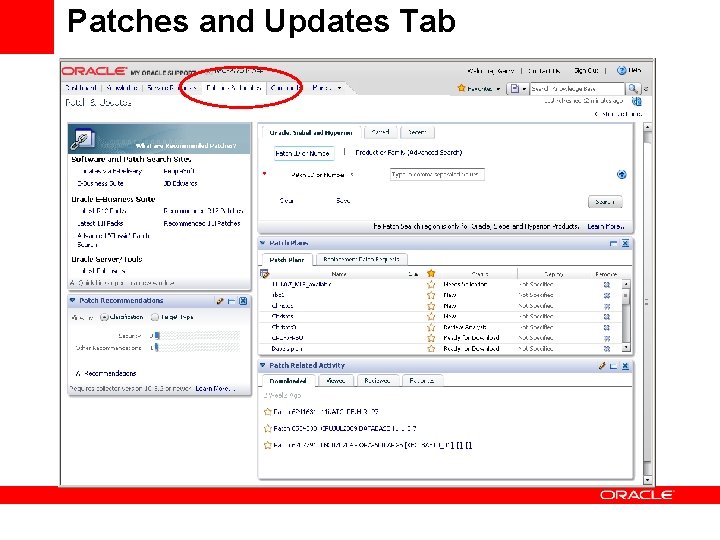
Task: Switch to the Downloaded activity tab
Action: (x=288, y=381)
